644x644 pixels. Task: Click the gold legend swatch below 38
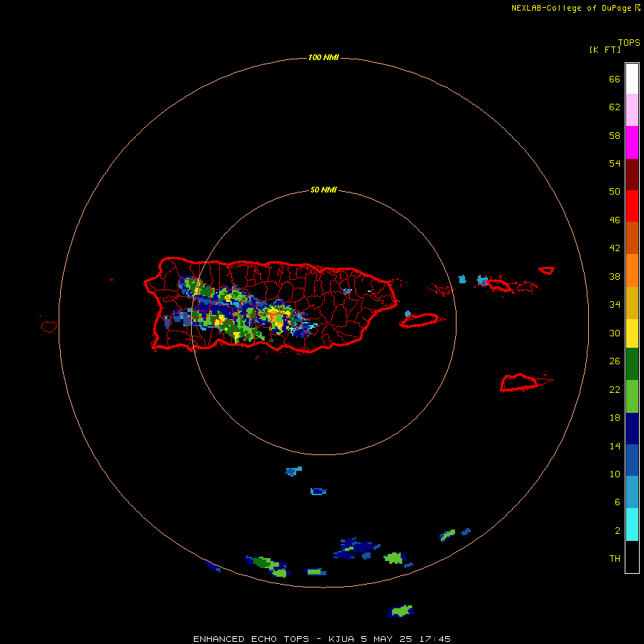pyautogui.click(x=632, y=303)
